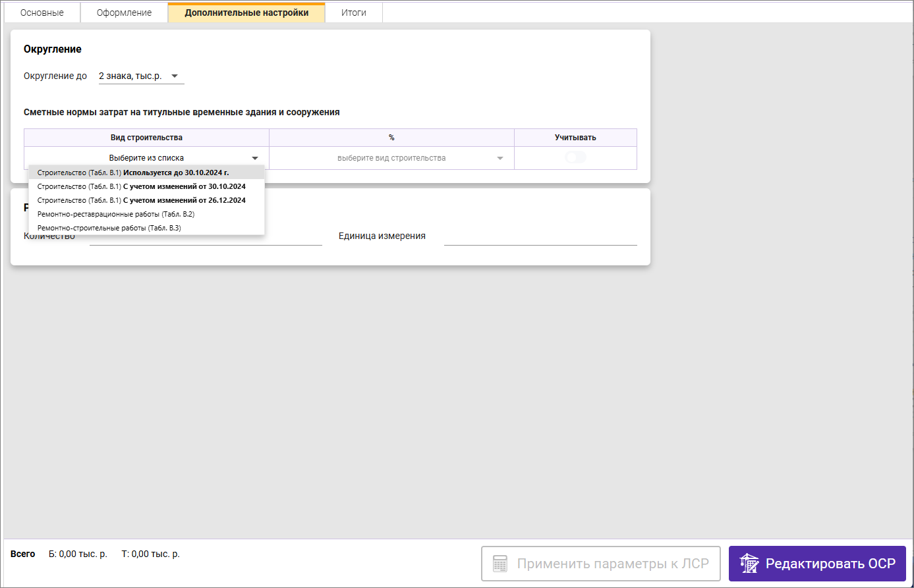Switch to the Основные tab
Viewport: 914px width, 588px height.
[x=42, y=13]
